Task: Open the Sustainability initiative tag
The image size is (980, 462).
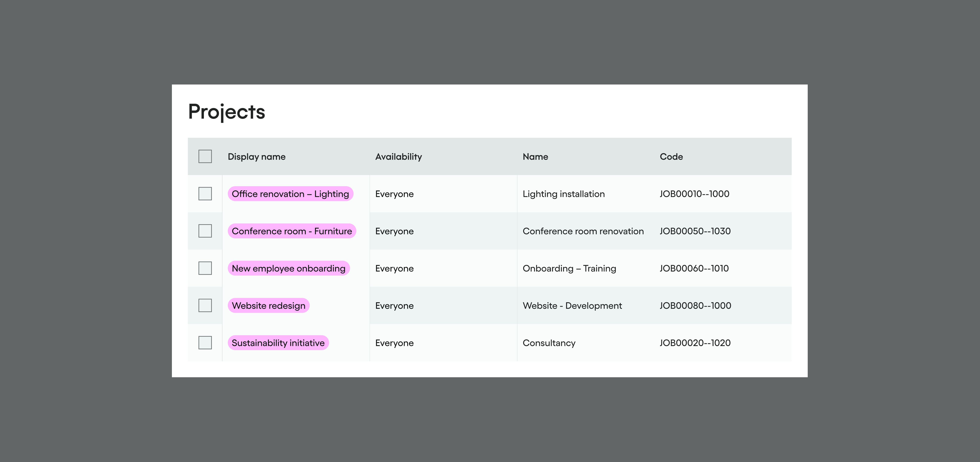Action: (278, 343)
